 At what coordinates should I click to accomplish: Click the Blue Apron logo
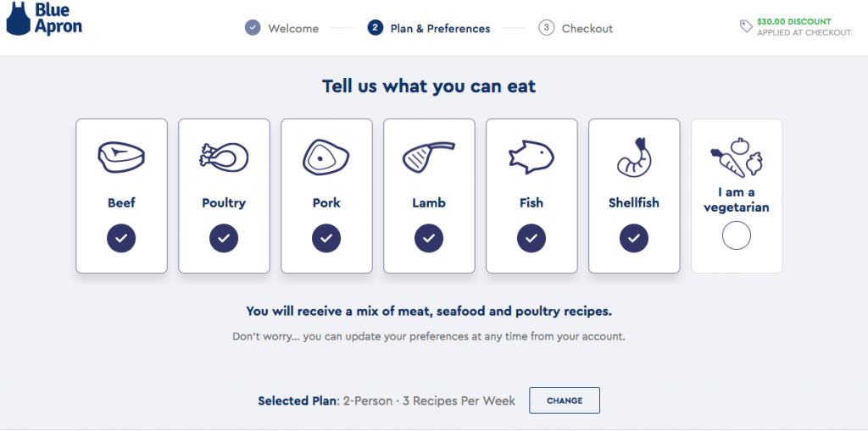pyautogui.click(x=44, y=19)
